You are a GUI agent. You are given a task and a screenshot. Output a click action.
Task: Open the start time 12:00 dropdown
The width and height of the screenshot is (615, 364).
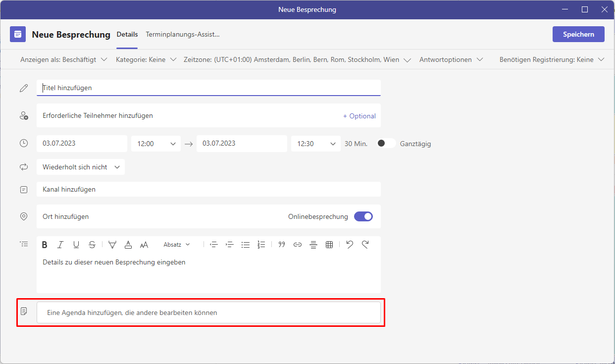tap(156, 144)
